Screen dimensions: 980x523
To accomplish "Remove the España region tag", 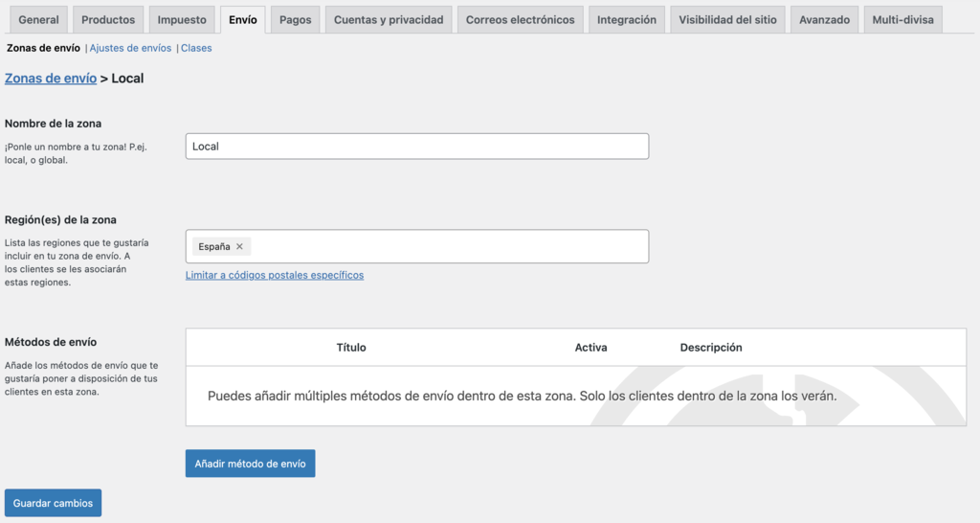I will coord(239,246).
